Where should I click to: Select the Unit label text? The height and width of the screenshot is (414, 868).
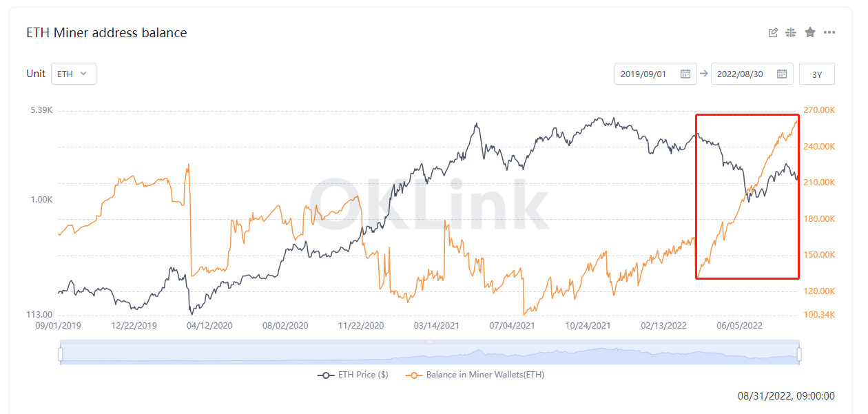[35, 74]
